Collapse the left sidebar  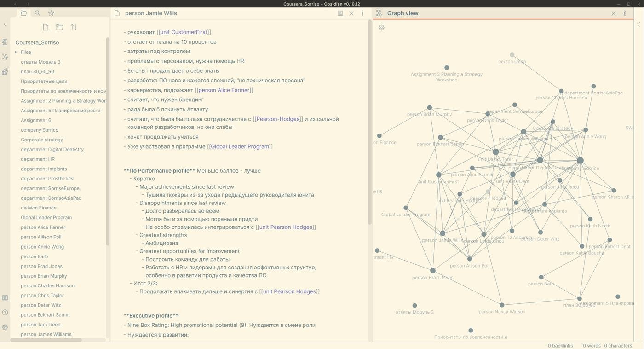5,24
